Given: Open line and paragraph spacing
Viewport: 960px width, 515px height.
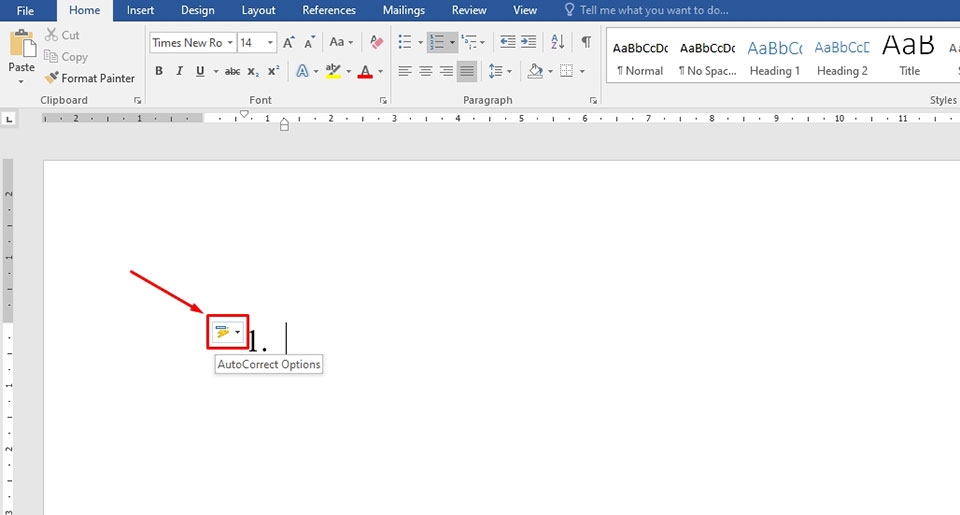Looking at the screenshot, I should (500, 71).
